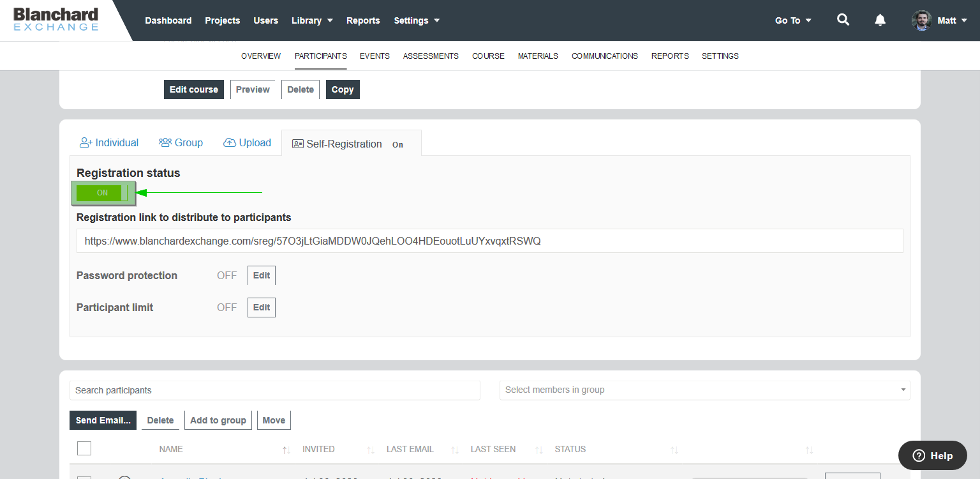Click the Copy button
Screen dimensions: 980x479
[x=343, y=89]
